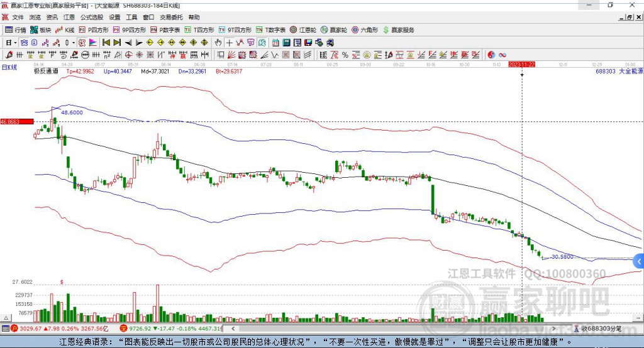Viewport: 644px width, 348px height.
Task: Click the 688303 大全能源 stock label
Action: click(x=619, y=72)
